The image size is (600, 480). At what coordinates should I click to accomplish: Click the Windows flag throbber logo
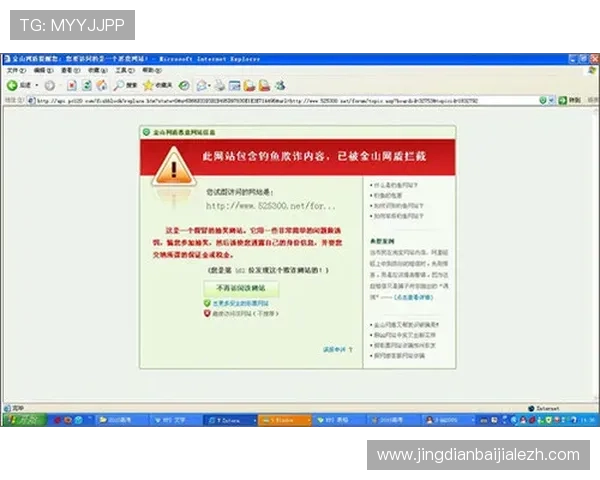[592, 70]
